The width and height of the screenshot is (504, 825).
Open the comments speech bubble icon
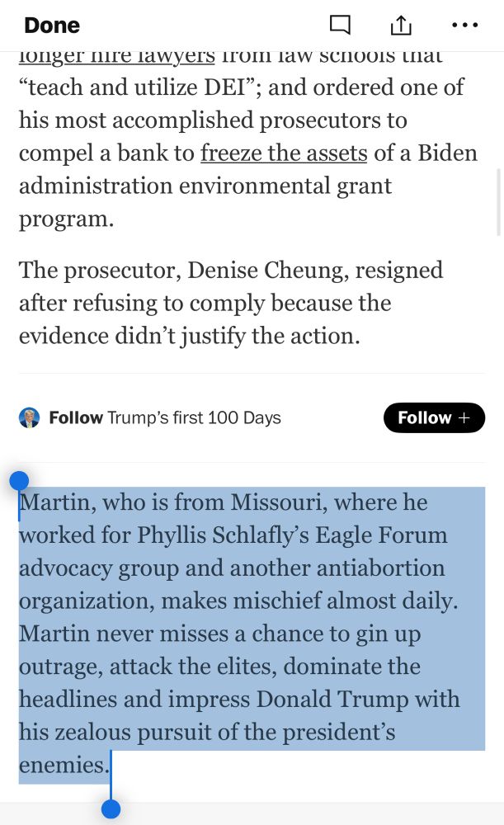pyautogui.click(x=340, y=25)
